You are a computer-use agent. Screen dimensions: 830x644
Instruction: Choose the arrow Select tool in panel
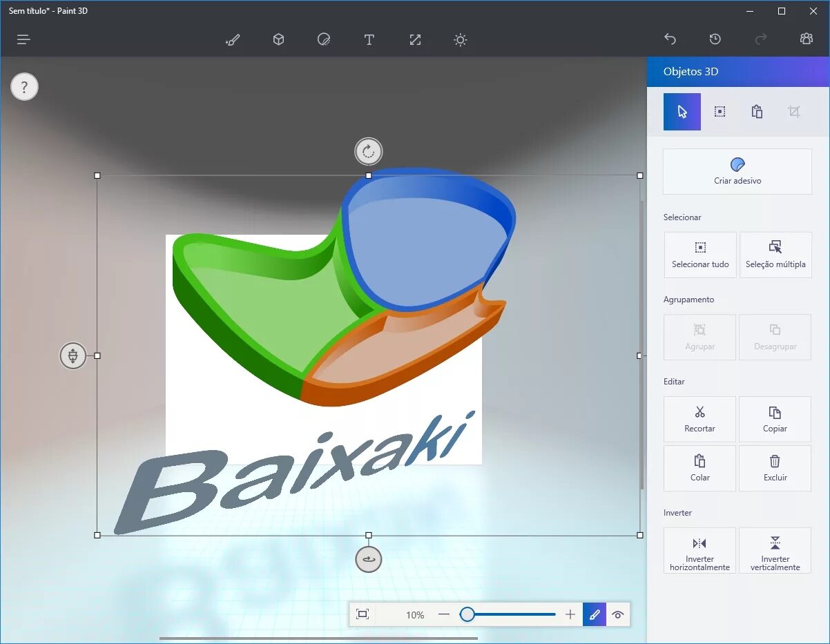click(682, 112)
